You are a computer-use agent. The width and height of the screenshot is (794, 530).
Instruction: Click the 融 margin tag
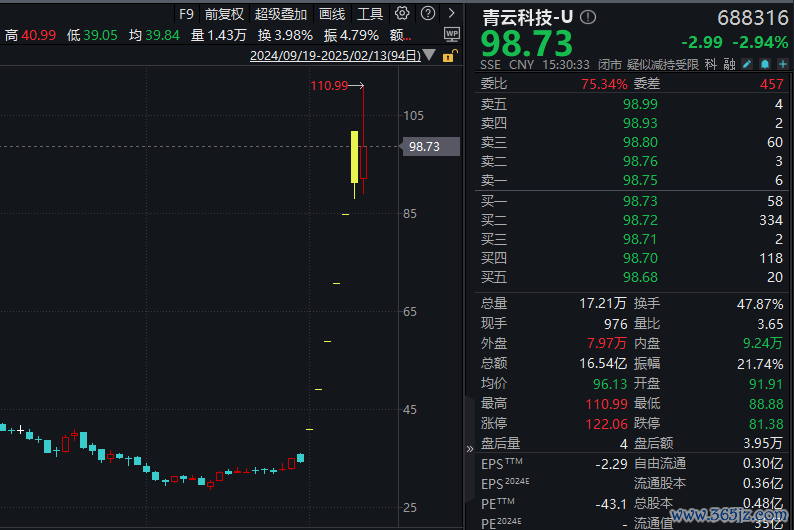coord(729,64)
